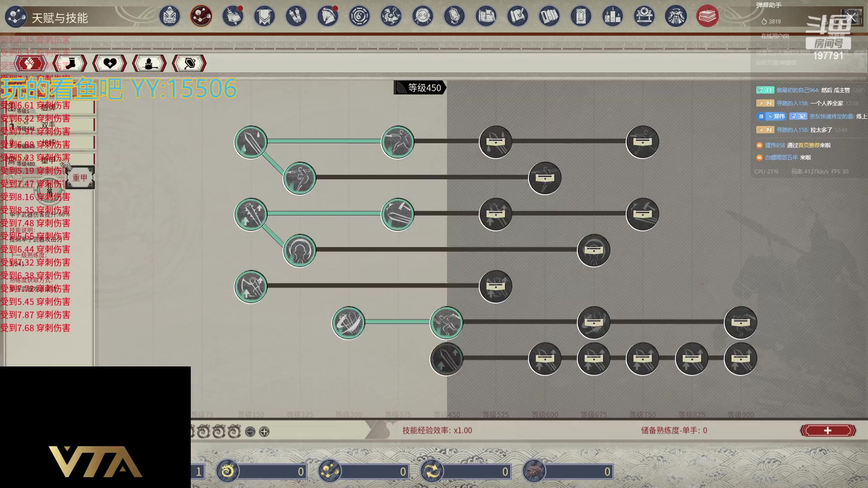Image resolution: width=868 pixels, height=488 pixels.
Task: Click the helmet token currency icon
Action: 534,472
